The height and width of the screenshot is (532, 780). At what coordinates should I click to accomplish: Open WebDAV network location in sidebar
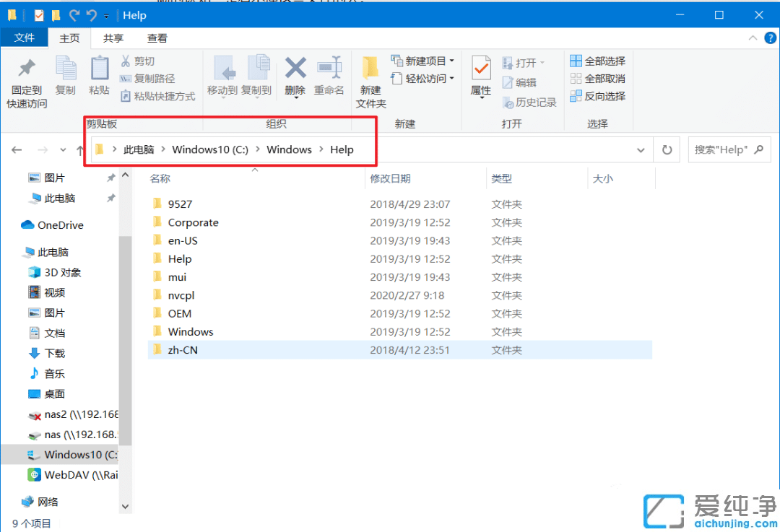pyautogui.click(x=73, y=475)
